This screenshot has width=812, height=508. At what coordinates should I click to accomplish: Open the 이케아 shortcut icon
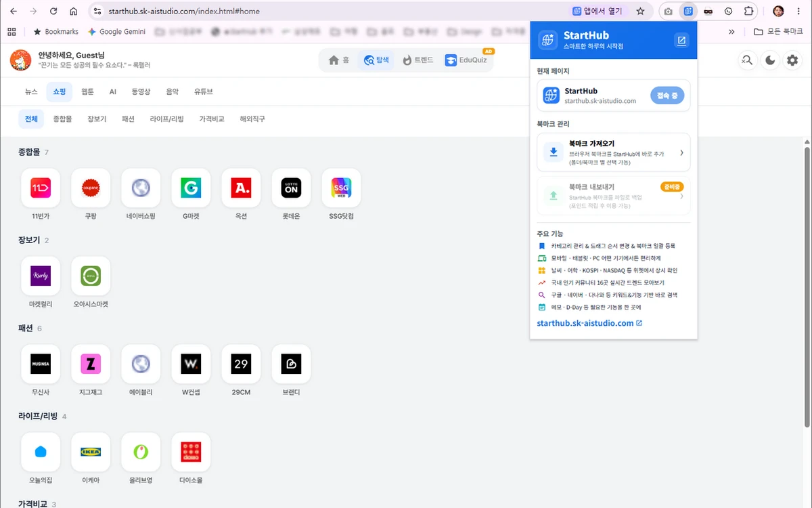(x=91, y=452)
